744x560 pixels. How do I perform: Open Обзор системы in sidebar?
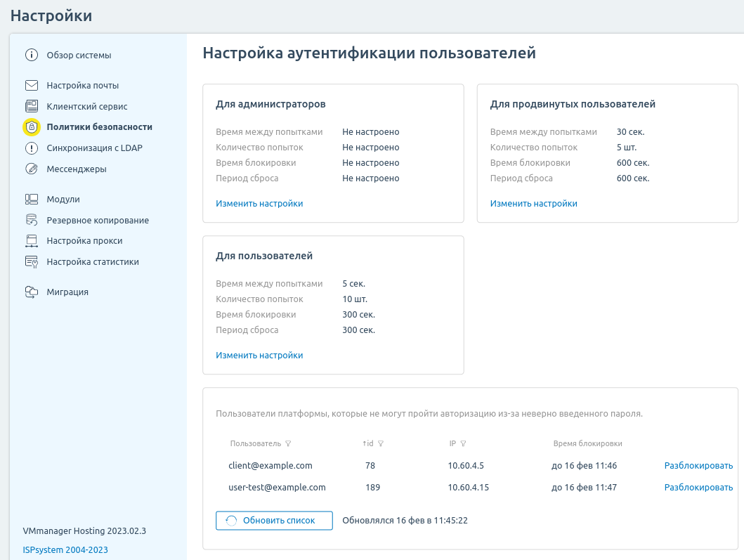coord(79,55)
